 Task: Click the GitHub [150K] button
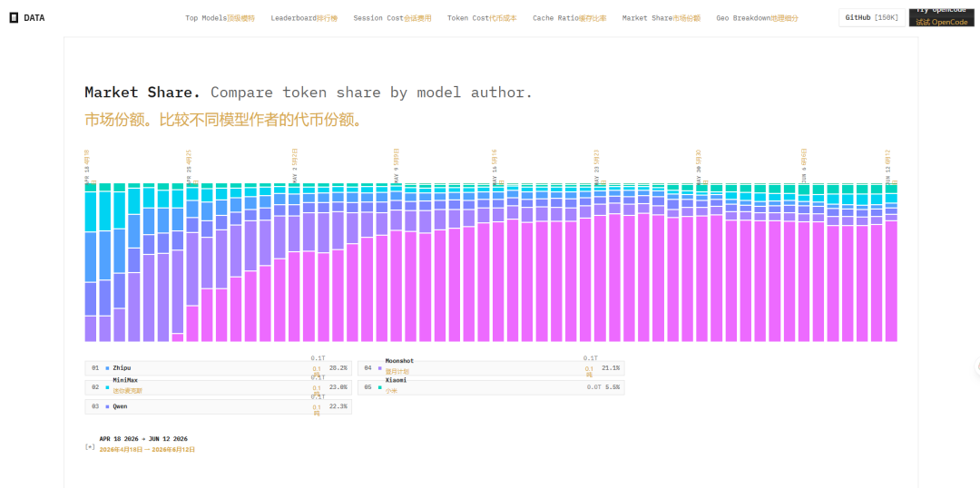872,17
